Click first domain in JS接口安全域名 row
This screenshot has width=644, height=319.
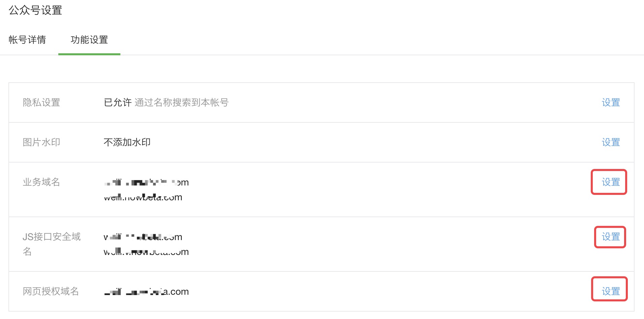point(143,237)
